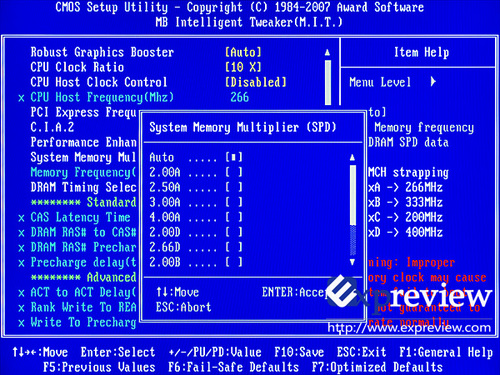Select the CPU Host Clock Control row
500x375 pixels.
158,82
